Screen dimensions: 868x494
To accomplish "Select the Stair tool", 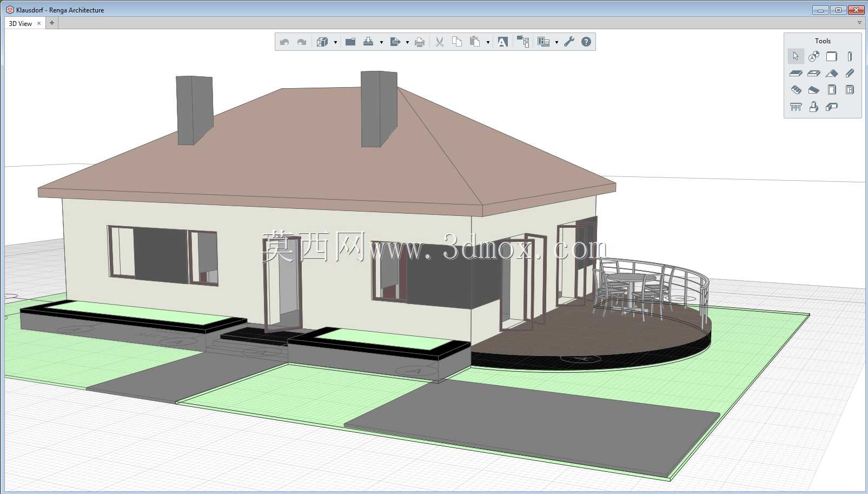I will tap(796, 90).
